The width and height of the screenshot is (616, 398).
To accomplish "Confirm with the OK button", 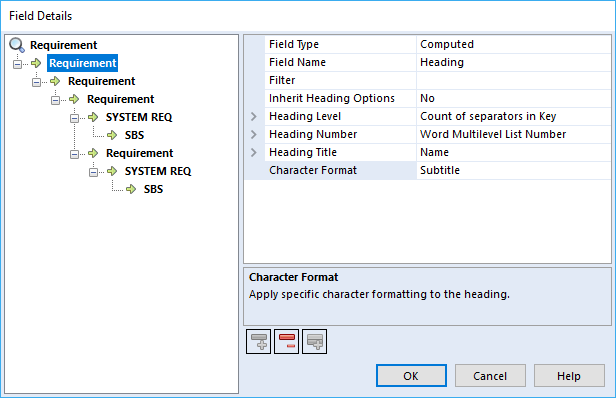I will pyautogui.click(x=411, y=376).
